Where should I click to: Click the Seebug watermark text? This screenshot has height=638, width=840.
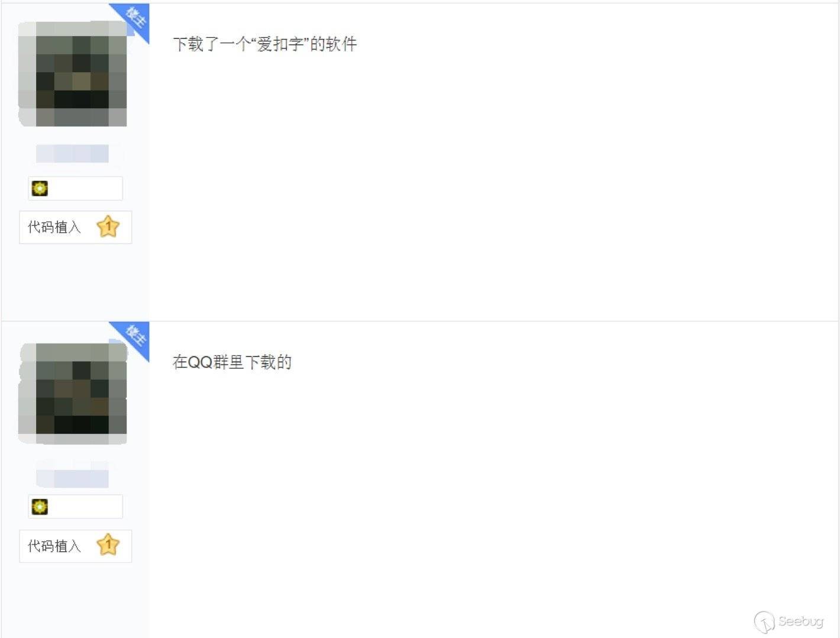click(801, 621)
